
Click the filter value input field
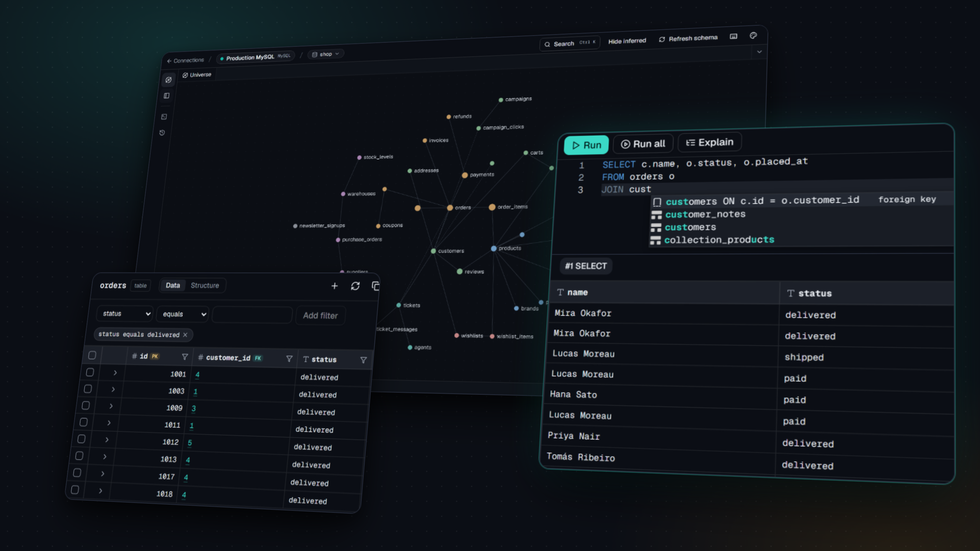252,315
